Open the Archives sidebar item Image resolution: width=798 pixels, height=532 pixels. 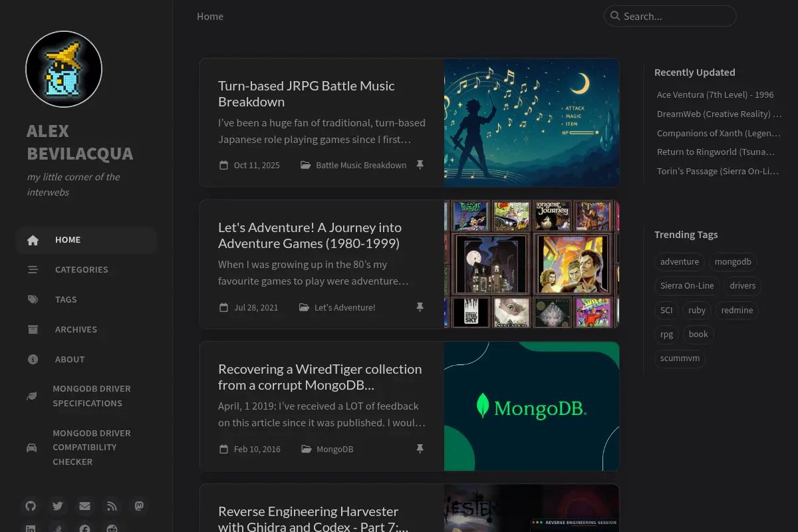(86, 329)
